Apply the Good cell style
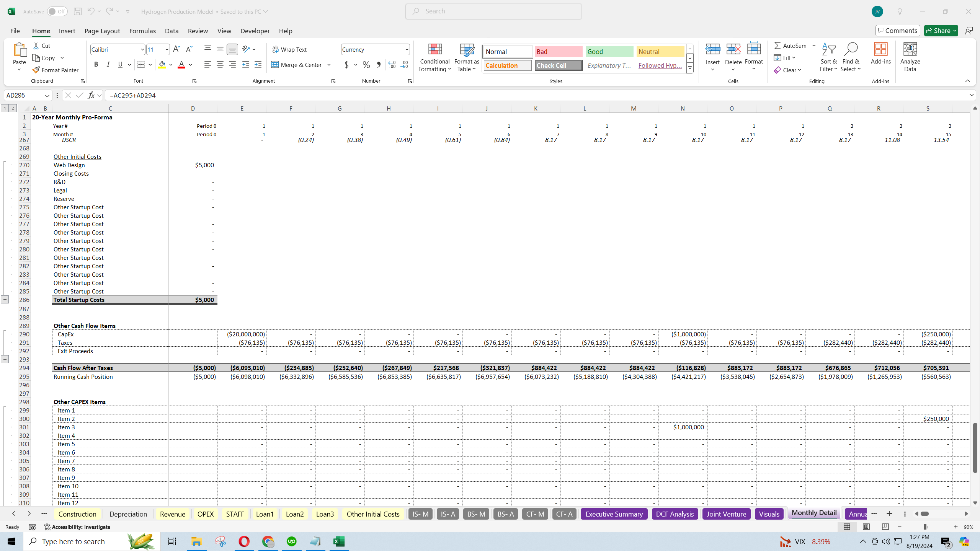The width and height of the screenshot is (980, 551). click(609, 51)
